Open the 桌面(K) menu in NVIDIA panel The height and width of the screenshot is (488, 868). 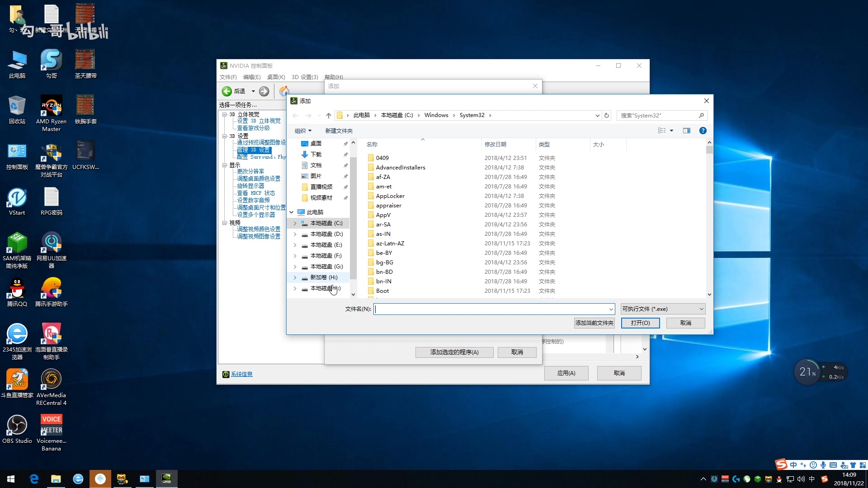(276, 77)
